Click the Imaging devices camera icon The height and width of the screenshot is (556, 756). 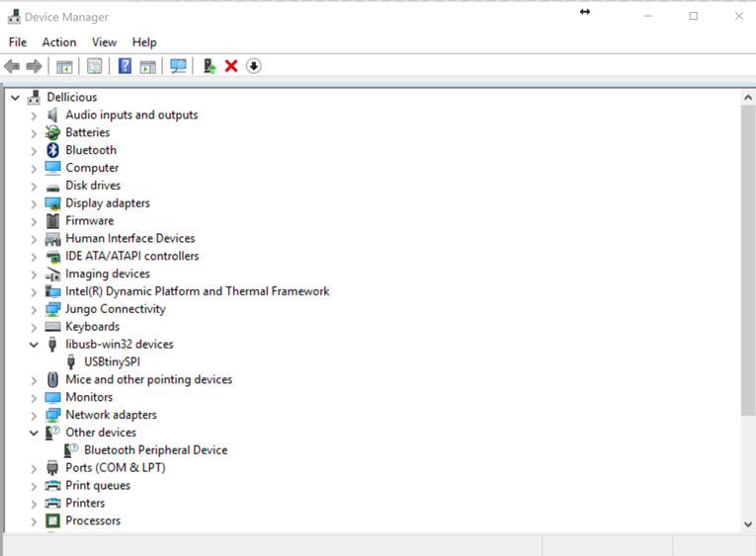coord(52,274)
